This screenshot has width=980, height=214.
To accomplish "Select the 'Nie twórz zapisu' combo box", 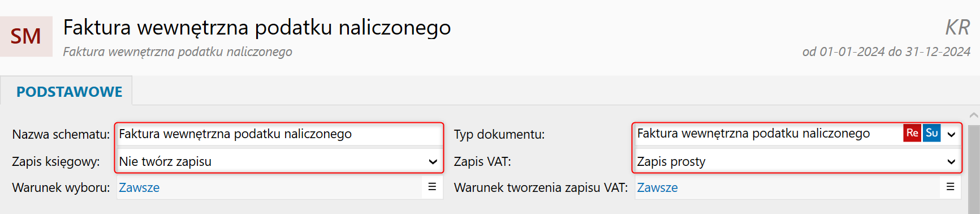I will point(279,161).
